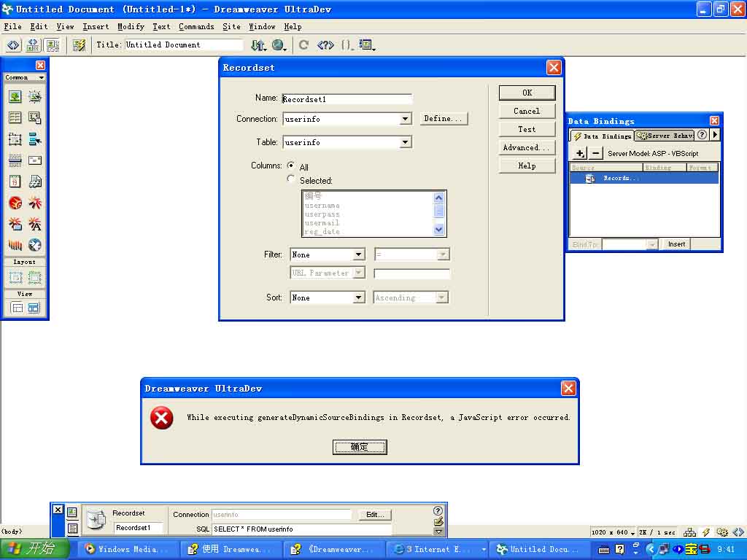Click Preview in Browser globe icon
Screen dimensions: 747x560
tap(279, 45)
